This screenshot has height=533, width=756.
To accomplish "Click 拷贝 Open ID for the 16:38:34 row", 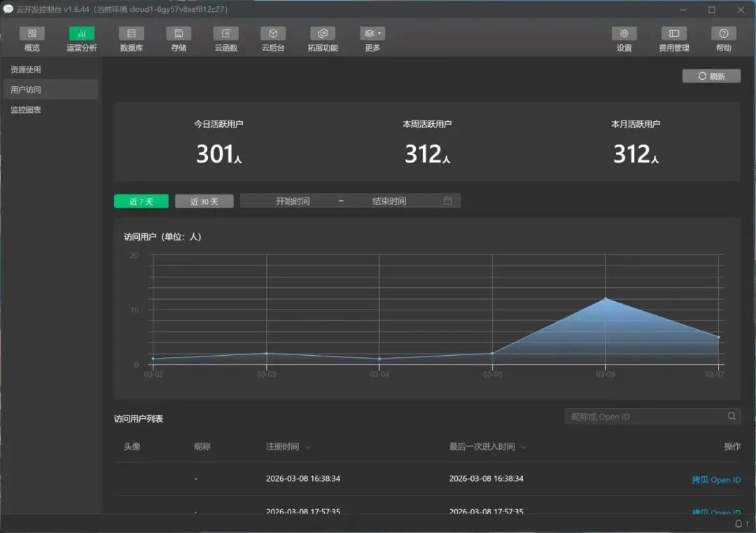I will (716, 480).
